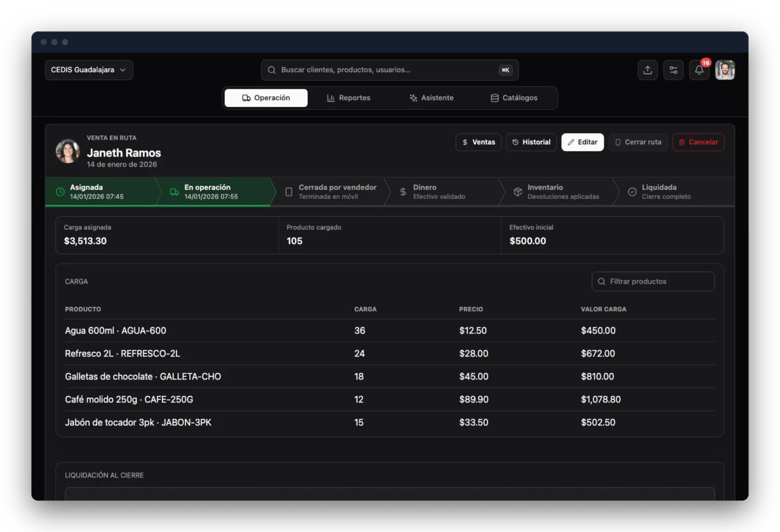
Task: Click the clock icon in the Asignada step
Action: (x=60, y=192)
